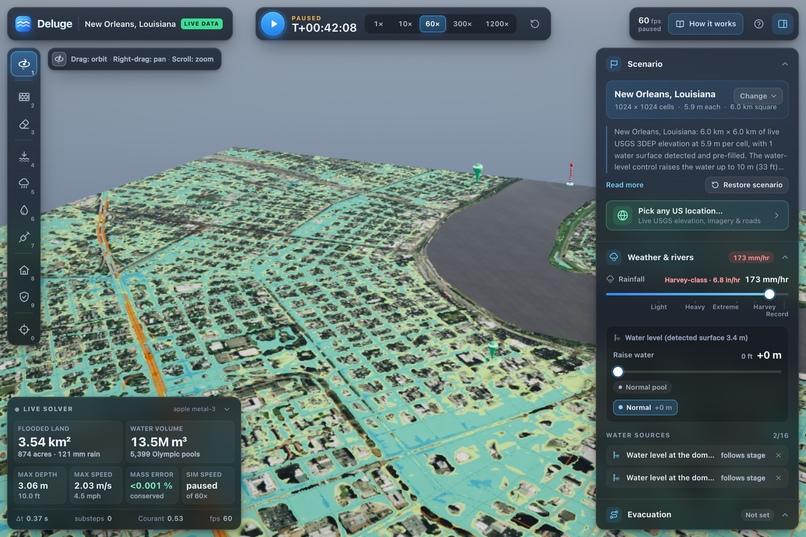Click the Heavy rainfall label
The image size is (806, 537).
point(694,307)
